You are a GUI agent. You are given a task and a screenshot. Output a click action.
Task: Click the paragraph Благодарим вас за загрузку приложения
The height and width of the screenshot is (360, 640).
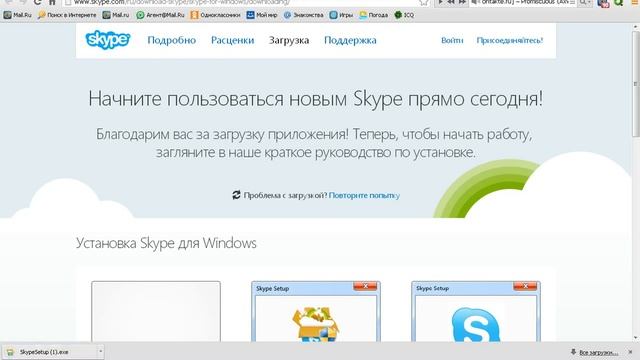click(x=314, y=143)
